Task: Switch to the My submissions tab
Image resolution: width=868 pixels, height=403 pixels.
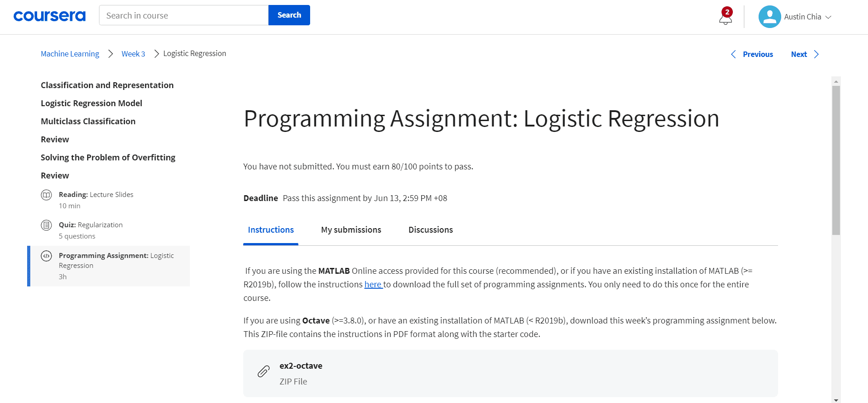Action: coord(351,230)
